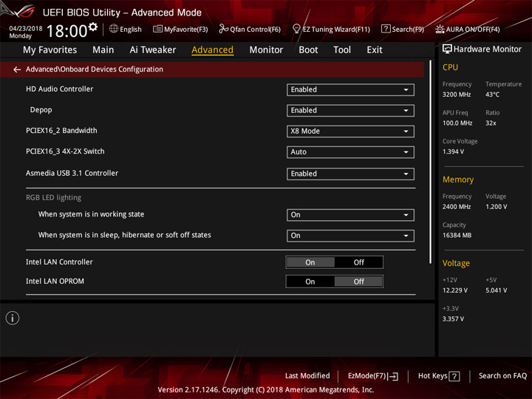532x399 pixels.
Task: Open the Search(F9) question icon
Action: (x=386, y=29)
